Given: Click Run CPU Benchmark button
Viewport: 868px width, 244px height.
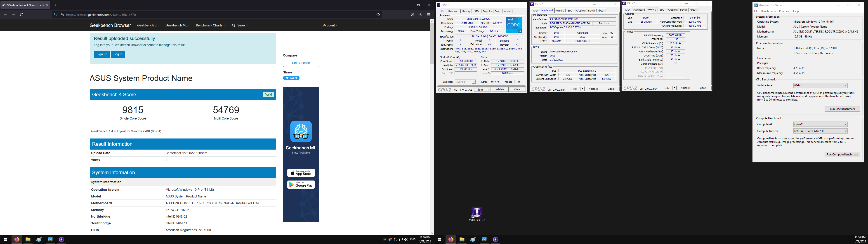Looking at the screenshot, I should coord(842,109).
